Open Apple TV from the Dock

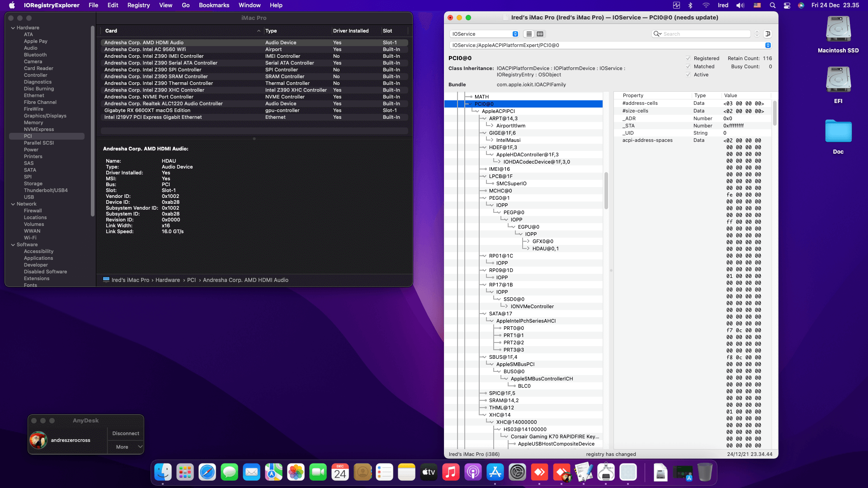click(x=429, y=473)
